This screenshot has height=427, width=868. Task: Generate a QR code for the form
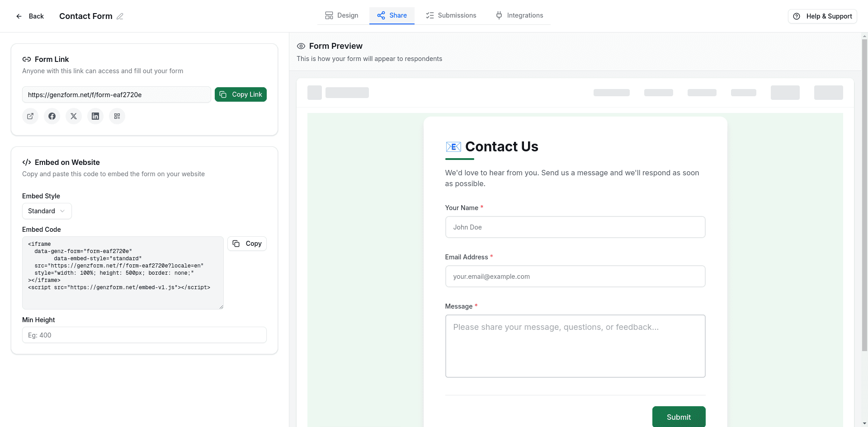point(117,116)
